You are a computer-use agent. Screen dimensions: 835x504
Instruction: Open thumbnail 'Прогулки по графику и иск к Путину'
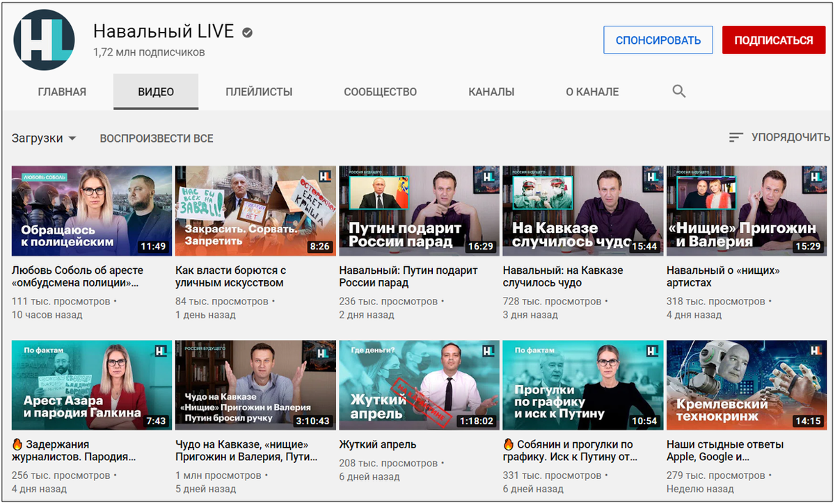583,385
